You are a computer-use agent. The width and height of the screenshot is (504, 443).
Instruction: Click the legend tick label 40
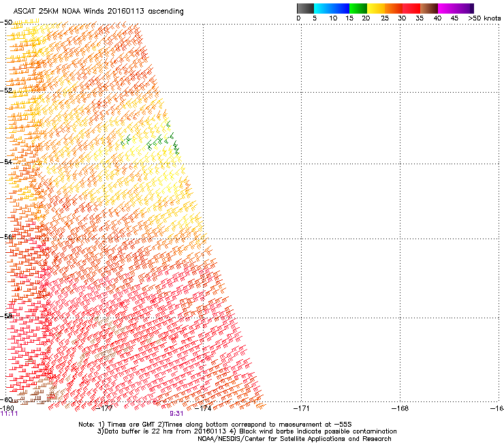click(437, 18)
